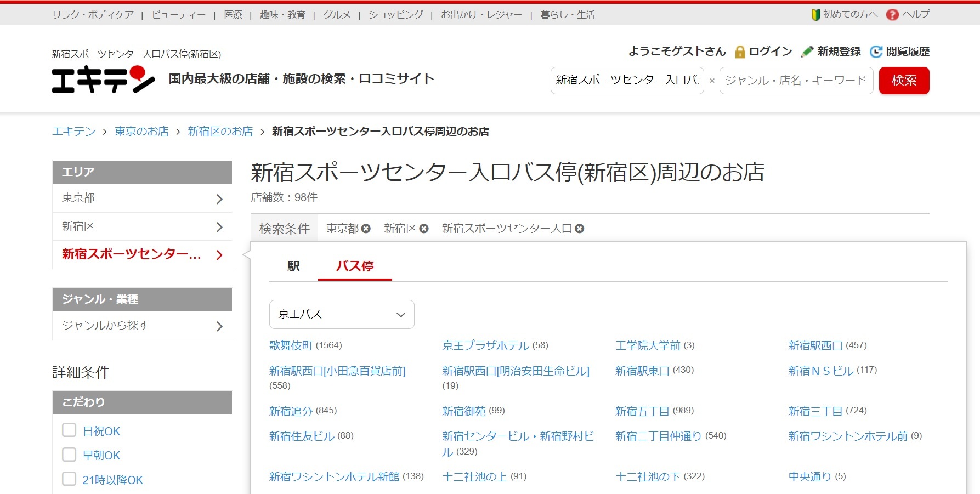Click the browsing history clock icon
The image size is (980, 494).
tap(876, 52)
